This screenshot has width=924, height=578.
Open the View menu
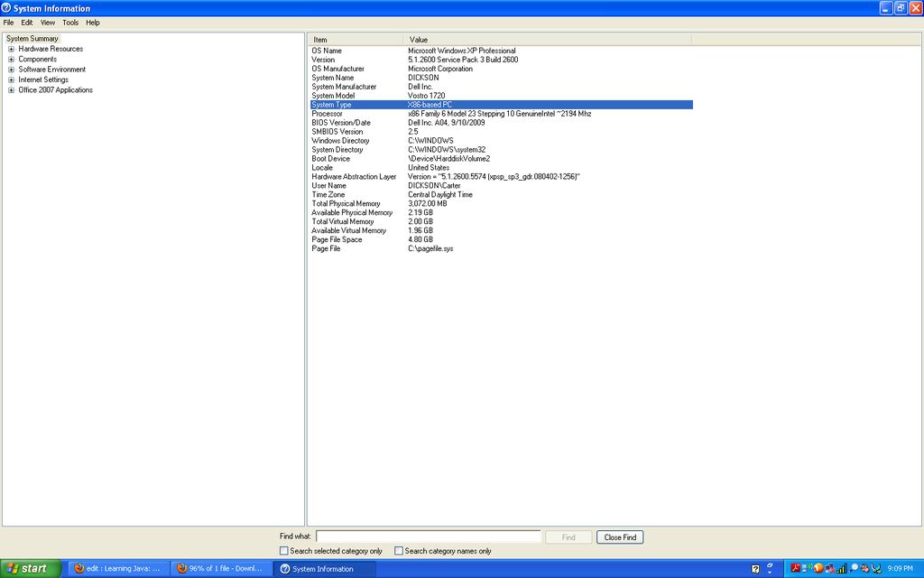click(x=48, y=23)
